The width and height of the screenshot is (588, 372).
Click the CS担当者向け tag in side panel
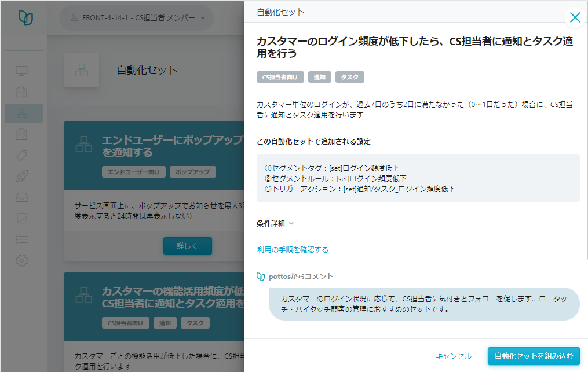[x=280, y=77]
